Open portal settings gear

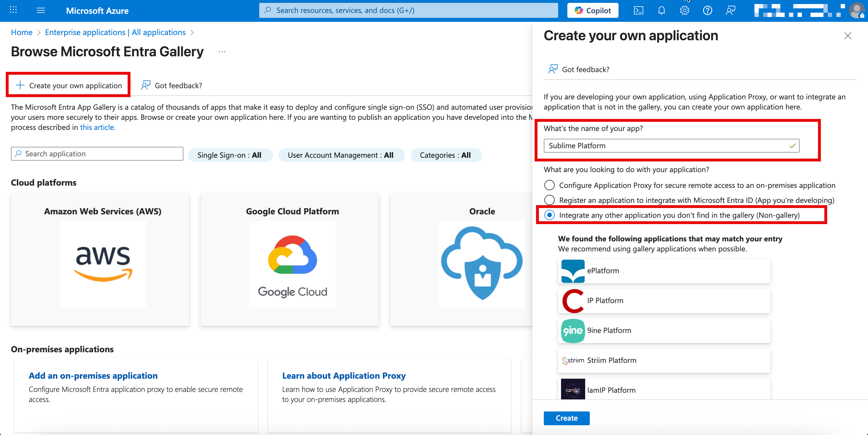pyautogui.click(x=684, y=10)
